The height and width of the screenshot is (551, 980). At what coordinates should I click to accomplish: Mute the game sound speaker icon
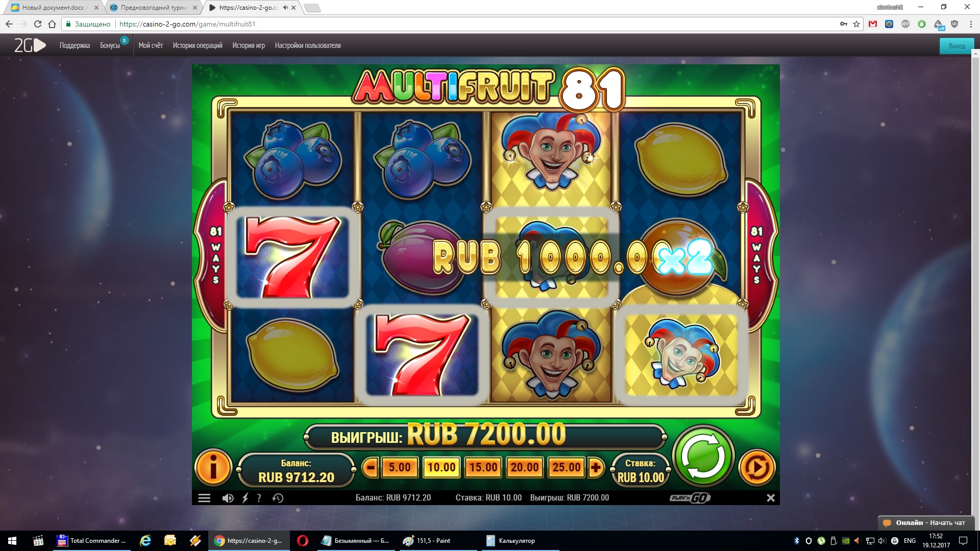228,498
